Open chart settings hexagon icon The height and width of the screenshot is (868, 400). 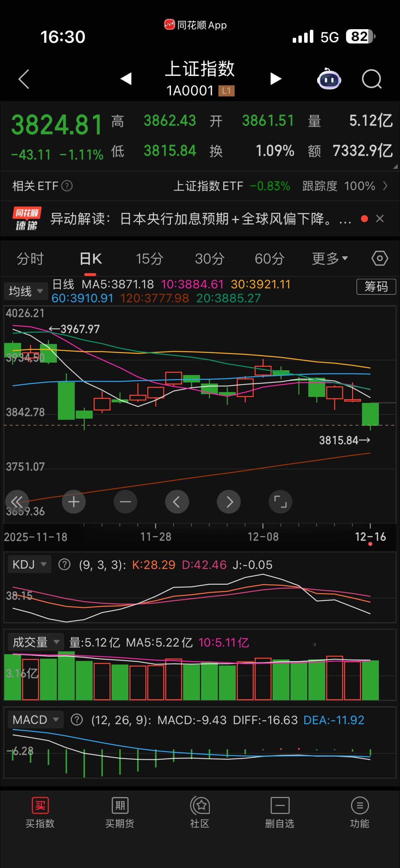(x=380, y=259)
